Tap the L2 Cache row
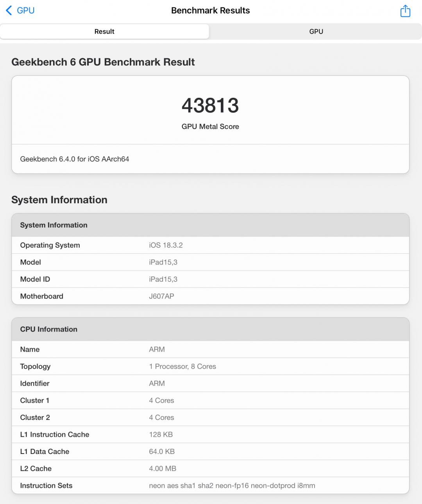 click(210, 468)
